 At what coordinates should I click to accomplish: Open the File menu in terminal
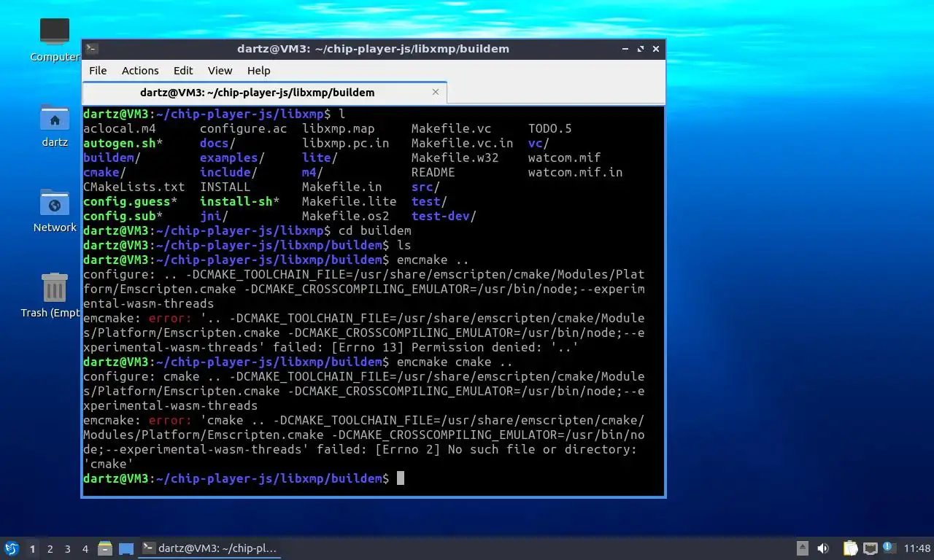click(x=98, y=71)
